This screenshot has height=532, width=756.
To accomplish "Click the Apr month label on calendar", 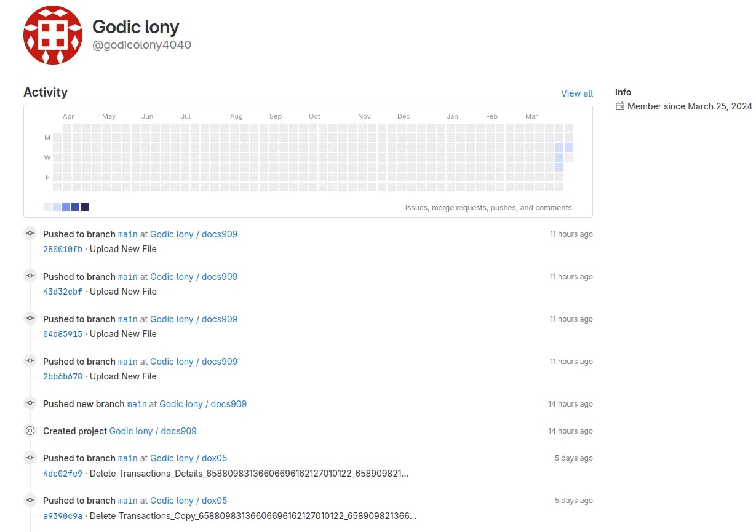I will tap(68, 116).
